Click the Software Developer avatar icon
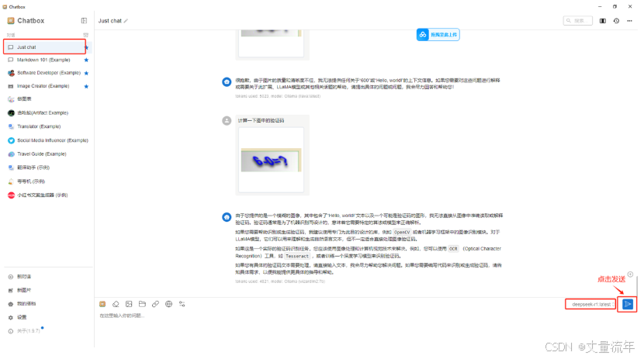The image size is (644, 359). pos(11,73)
